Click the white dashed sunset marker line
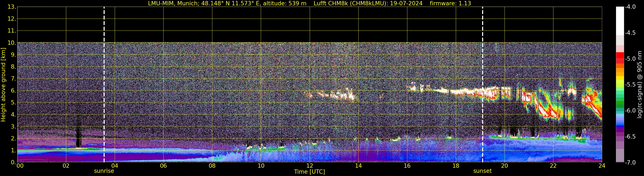The image size is (644, 176). [483, 85]
